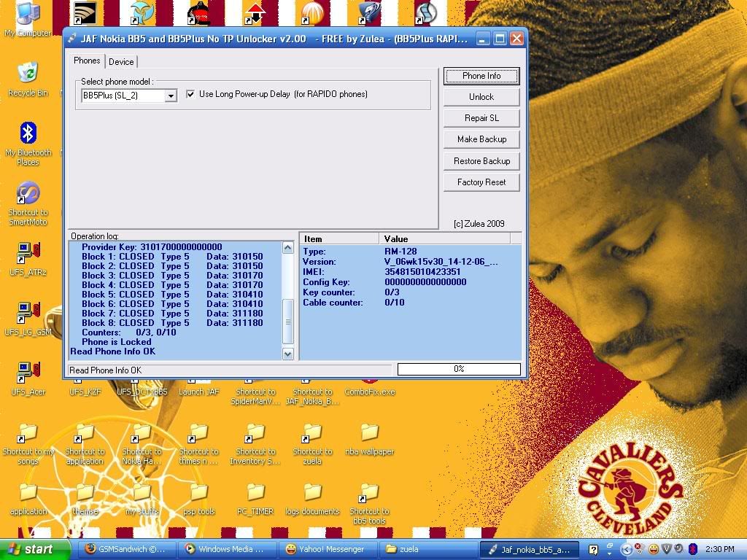
Task: Expand the Select phone model dropdown
Action: 170,96
